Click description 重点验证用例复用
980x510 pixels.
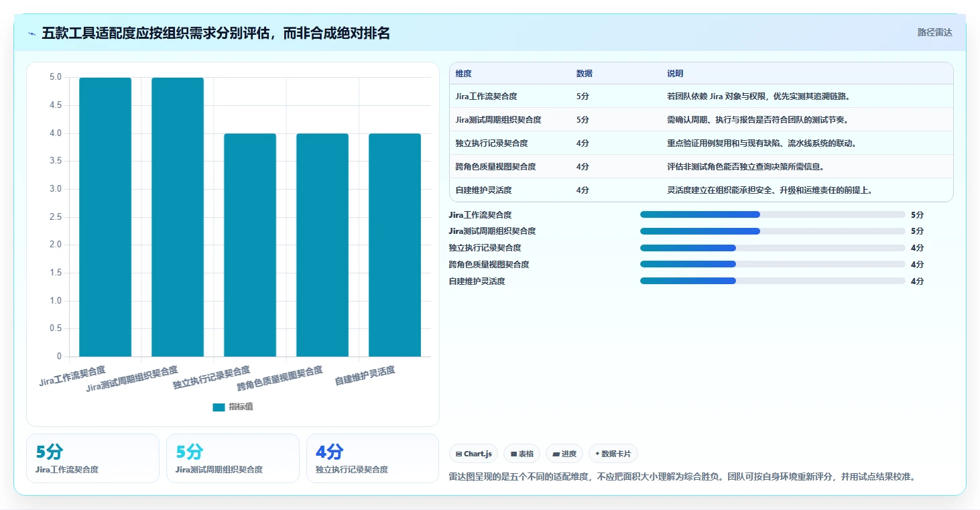pyautogui.click(x=761, y=143)
